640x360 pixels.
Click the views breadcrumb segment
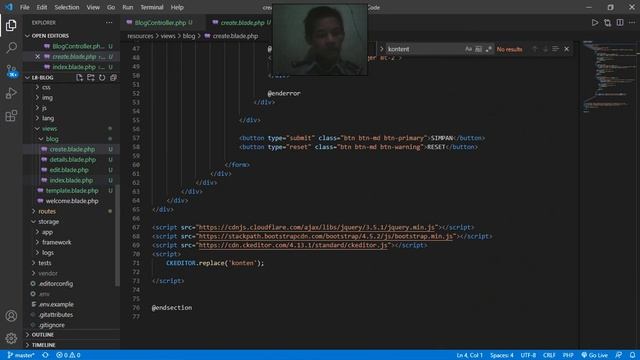pos(168,36)
